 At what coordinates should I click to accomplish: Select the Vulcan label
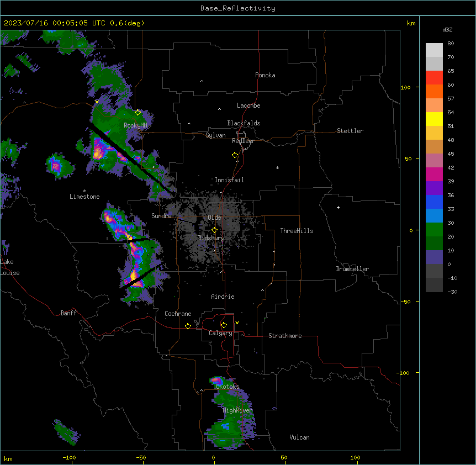(x=300, y=437)
